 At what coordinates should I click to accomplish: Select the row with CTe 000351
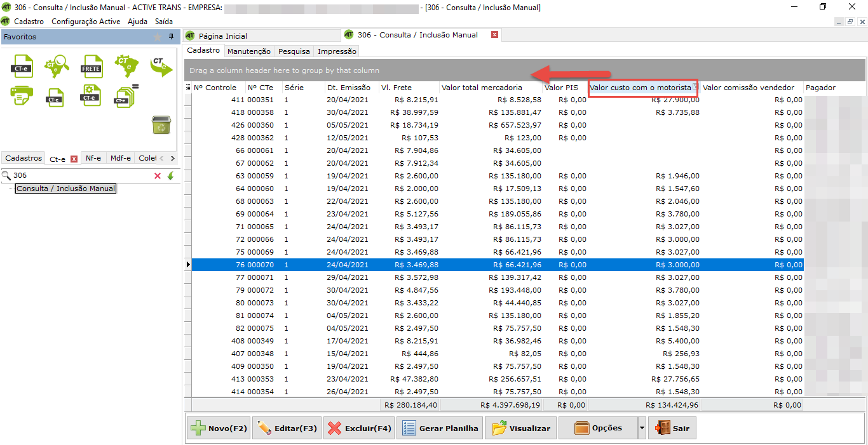pyautogui.click(x=498, y=100)
